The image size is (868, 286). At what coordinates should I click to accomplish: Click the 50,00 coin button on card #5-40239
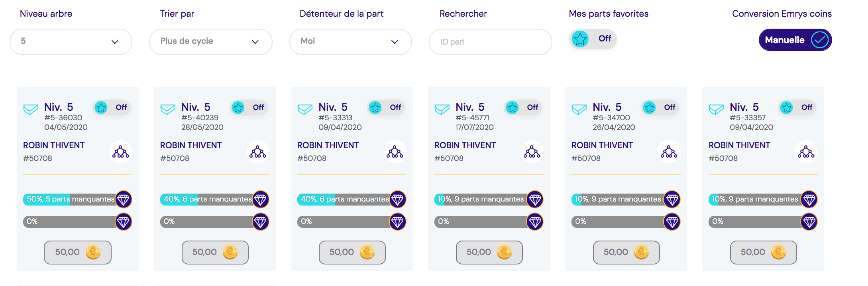point(215,252)
